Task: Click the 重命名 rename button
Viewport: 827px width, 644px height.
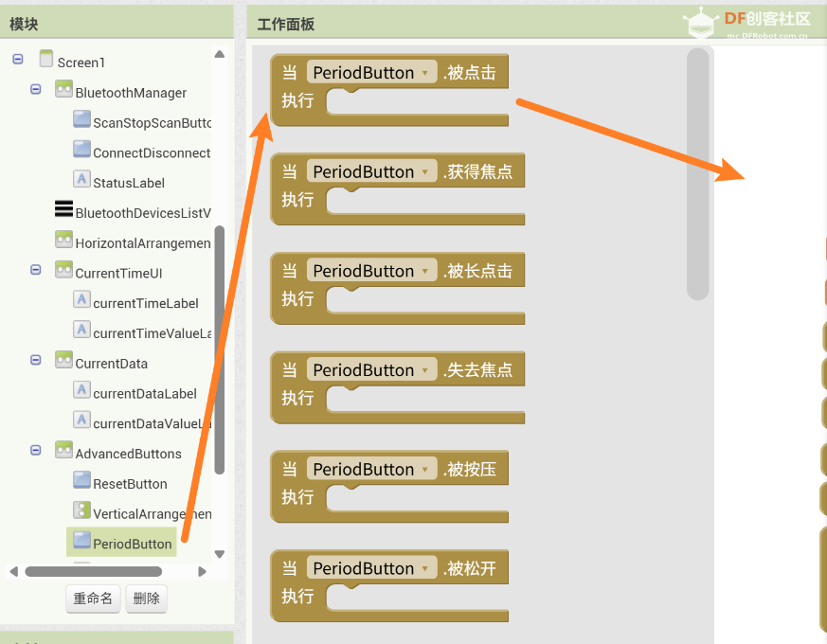Action: [x=93, y=599]
